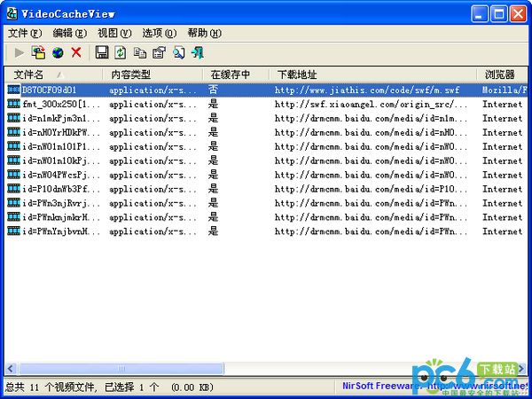Select file name D870CF09d01
532x399 pixels.
[49, 90]
